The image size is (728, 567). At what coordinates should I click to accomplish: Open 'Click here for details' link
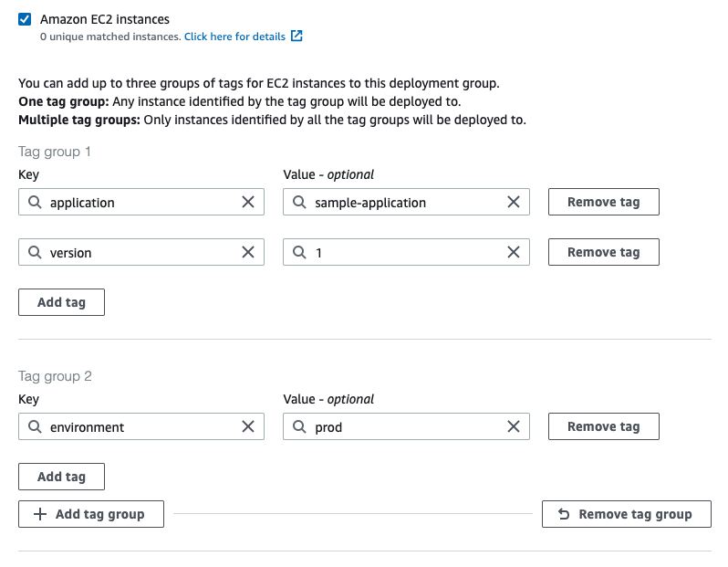coord(234,37)
